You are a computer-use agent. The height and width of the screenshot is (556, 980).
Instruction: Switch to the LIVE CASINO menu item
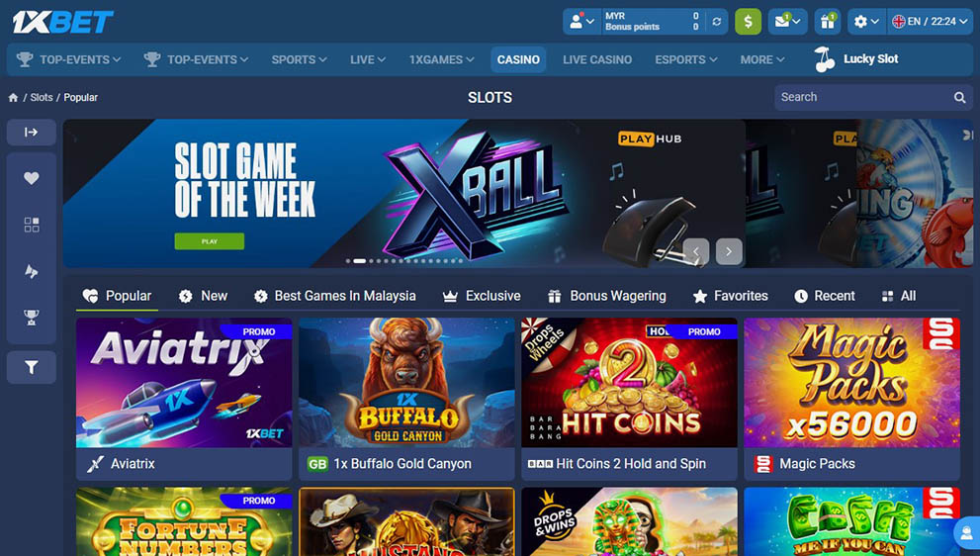(597, 59)
